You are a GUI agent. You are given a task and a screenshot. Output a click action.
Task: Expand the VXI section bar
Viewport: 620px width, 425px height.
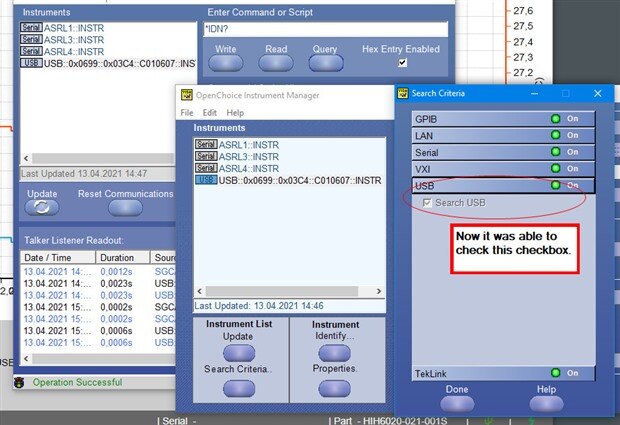tap(503, 169)
